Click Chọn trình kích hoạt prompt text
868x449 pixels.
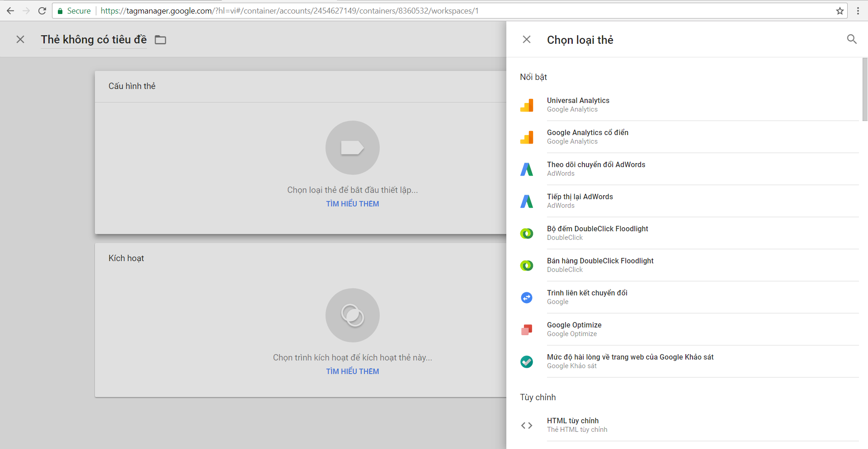[x=353, y=358]
